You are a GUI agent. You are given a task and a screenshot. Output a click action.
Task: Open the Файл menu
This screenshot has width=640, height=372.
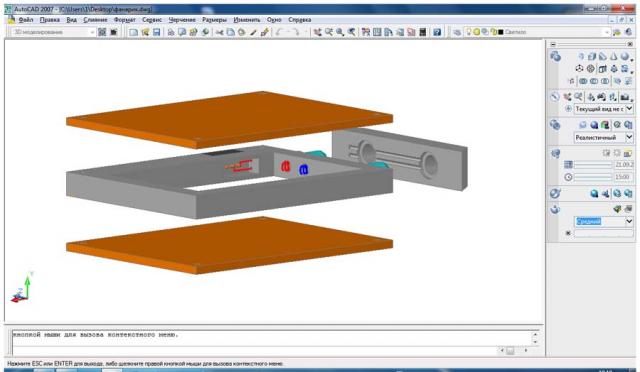[26, 20]
